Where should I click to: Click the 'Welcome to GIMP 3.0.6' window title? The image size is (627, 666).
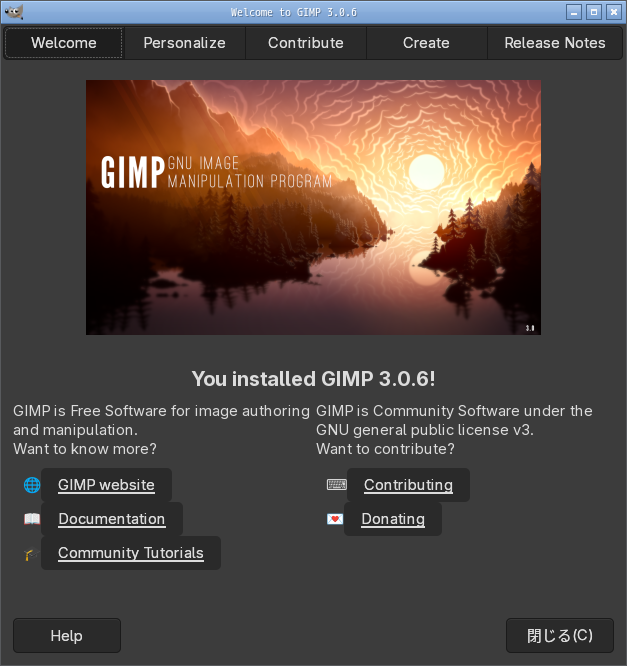(x=294, y=12)
